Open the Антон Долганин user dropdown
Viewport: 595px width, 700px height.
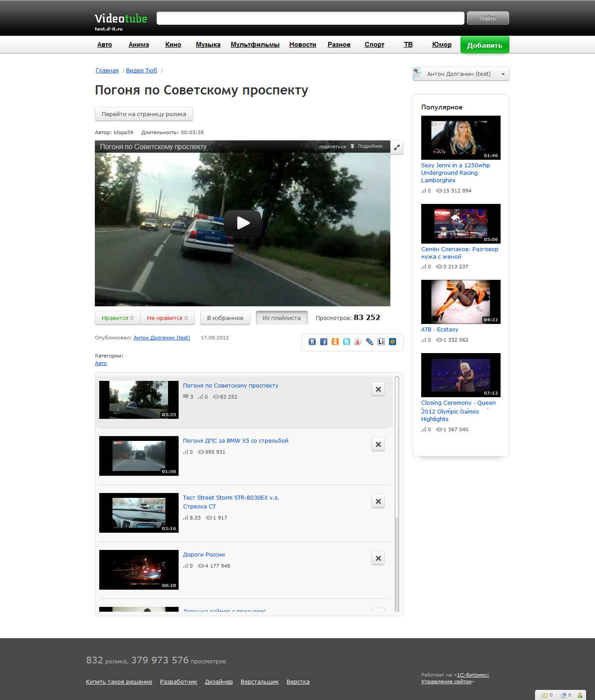pyautogui.click(x=460, y=74)
